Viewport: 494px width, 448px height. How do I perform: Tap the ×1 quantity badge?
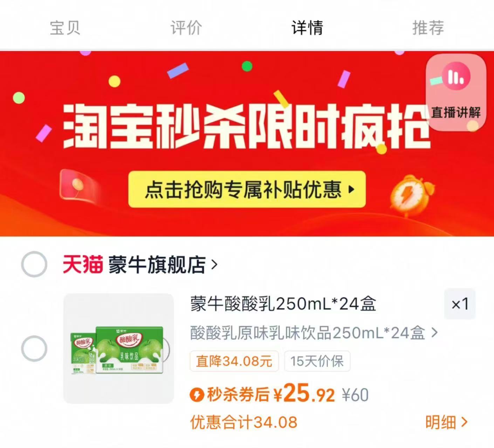pos(460,304)
